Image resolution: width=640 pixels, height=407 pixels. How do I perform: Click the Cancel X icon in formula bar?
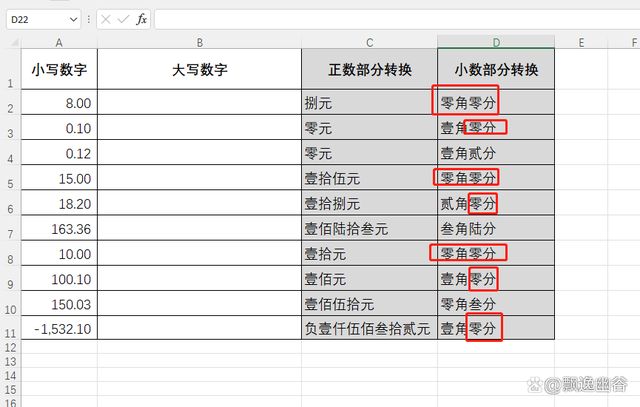pos(106,19)
